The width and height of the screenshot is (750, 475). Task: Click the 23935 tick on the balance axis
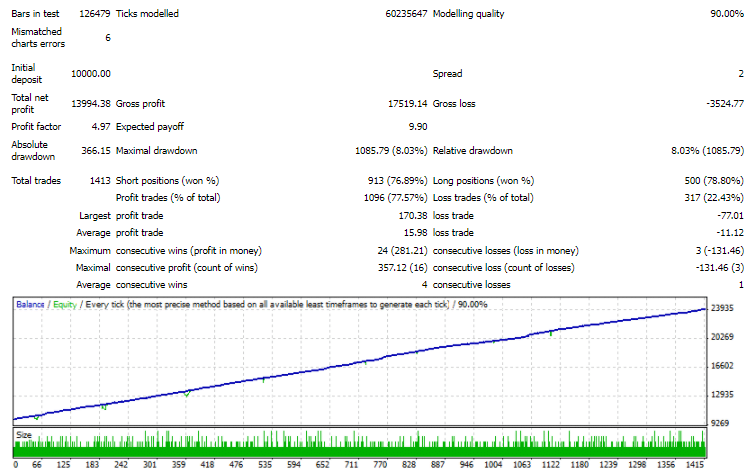pos(724,310)
